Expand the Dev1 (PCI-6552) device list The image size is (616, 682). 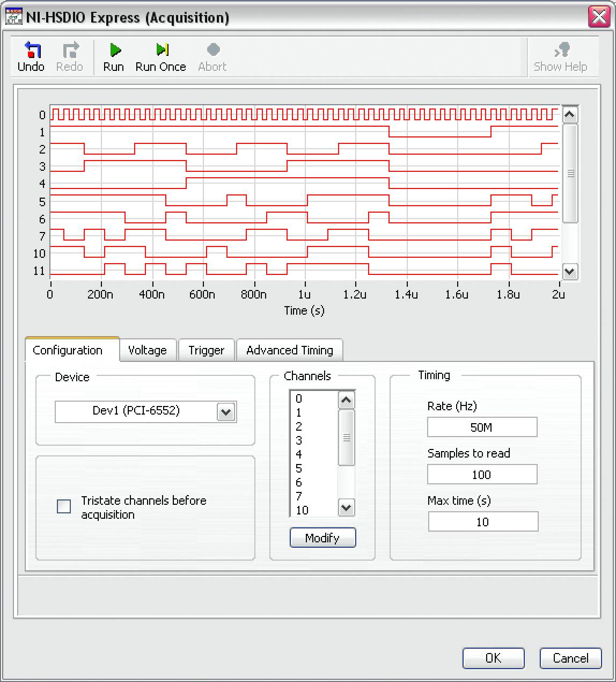point(225,412)
